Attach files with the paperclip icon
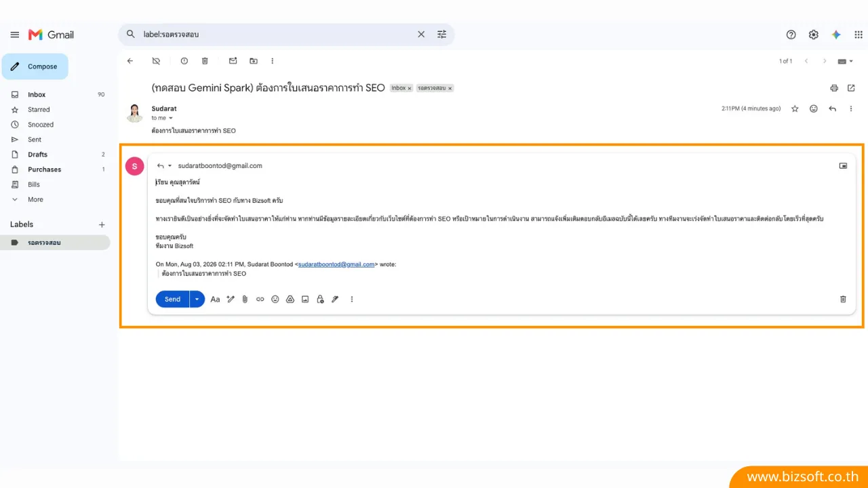The image size is (868, 488). 245,299
